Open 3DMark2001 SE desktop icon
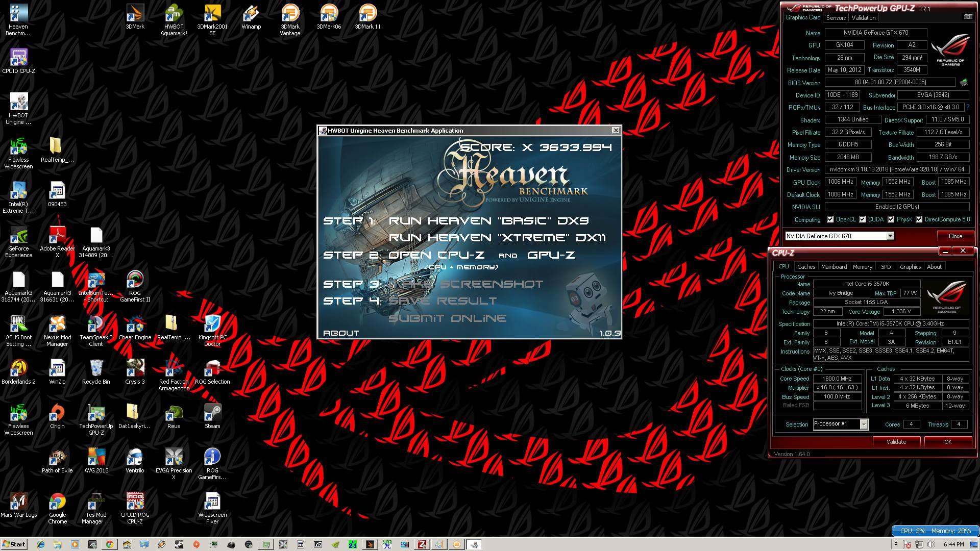 [x=212, y=19]
